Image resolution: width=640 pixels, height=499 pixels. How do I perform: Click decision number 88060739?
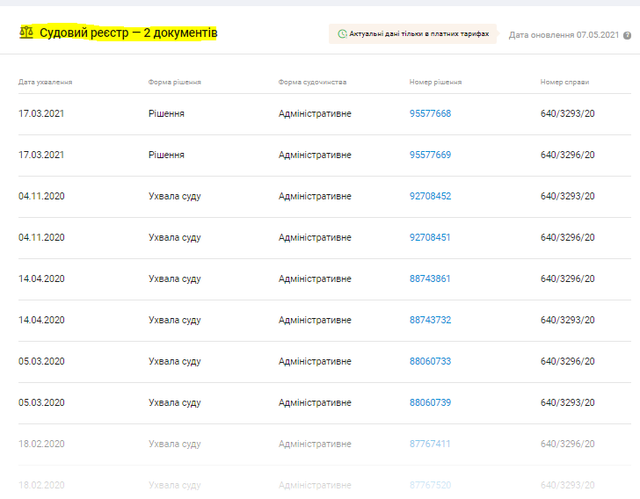430,402
